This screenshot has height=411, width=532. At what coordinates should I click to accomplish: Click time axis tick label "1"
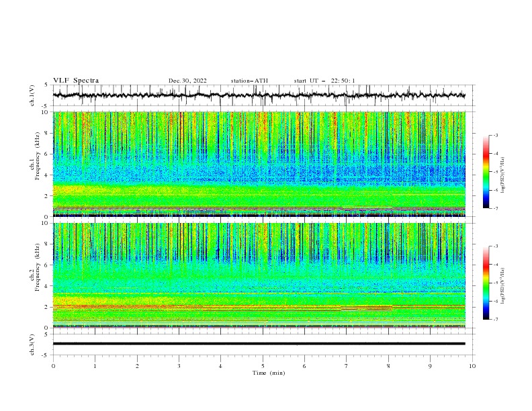[95, 366]
